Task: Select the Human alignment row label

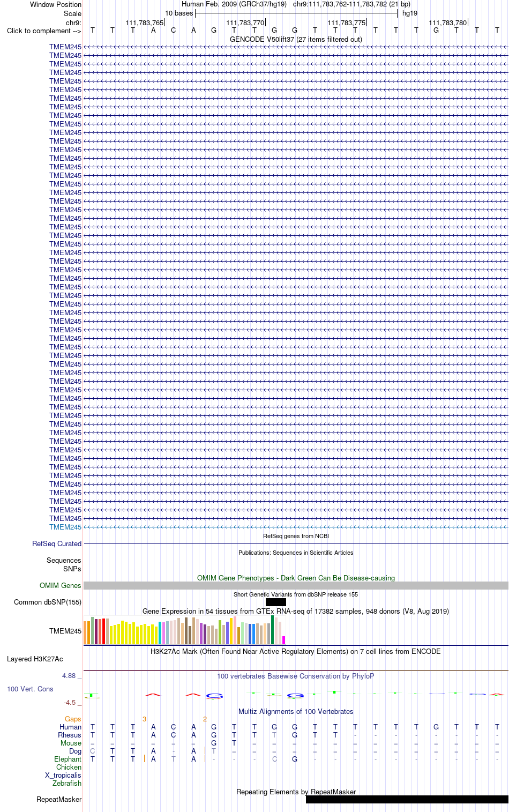Action: [x=70, y=727]
